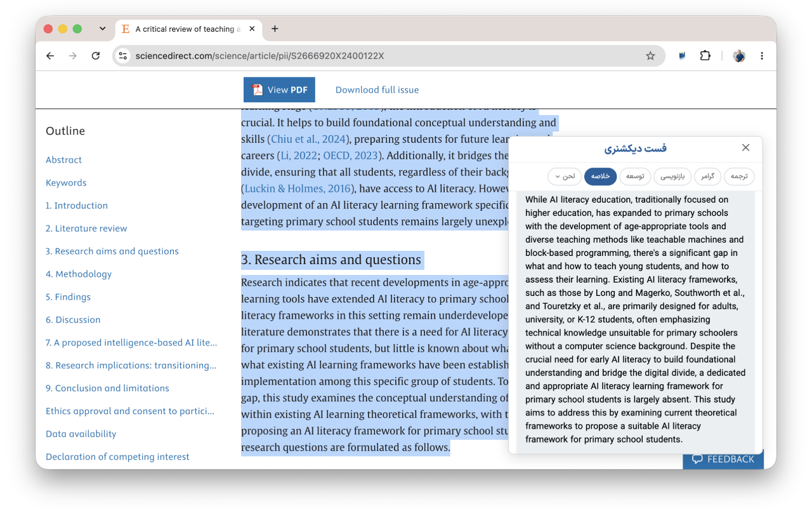Jump to Keywords in the Outline
Viewport: 812px width, 508px height.
(66, 183)
